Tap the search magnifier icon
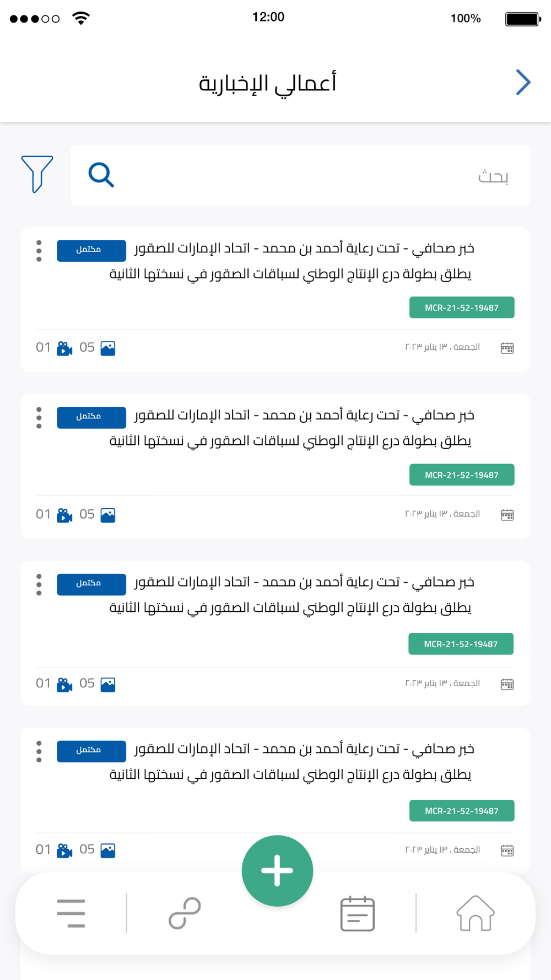 (x=101, y=175)
